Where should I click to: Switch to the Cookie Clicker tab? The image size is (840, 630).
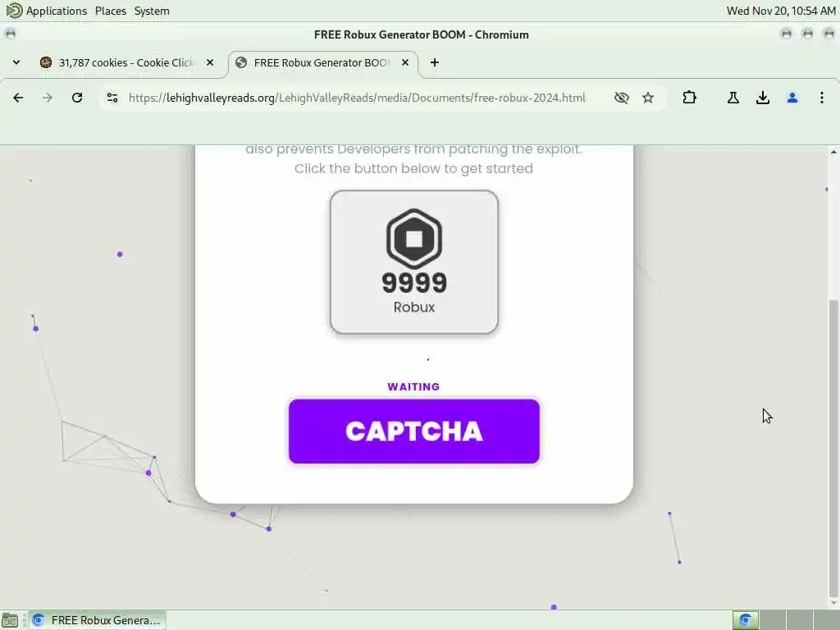127,62
